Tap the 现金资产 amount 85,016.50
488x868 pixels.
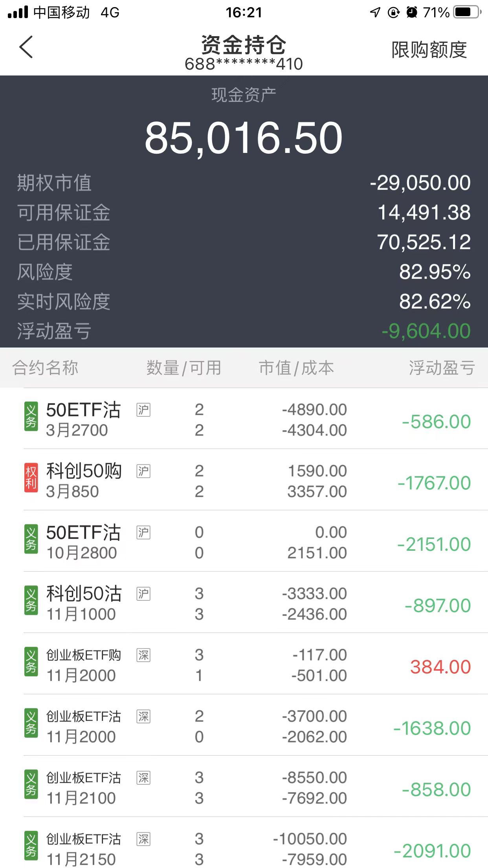coord(244,138)
